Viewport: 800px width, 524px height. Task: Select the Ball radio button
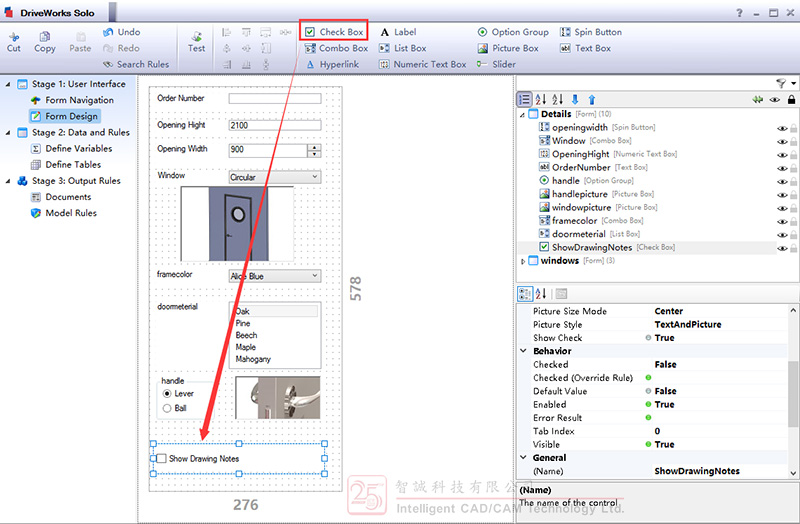pos(167,408)
